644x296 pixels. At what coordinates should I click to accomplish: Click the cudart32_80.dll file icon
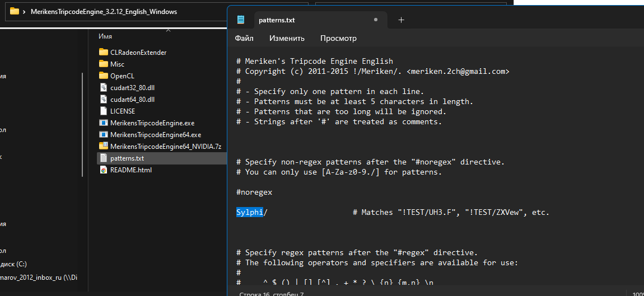tap(103, 87)
